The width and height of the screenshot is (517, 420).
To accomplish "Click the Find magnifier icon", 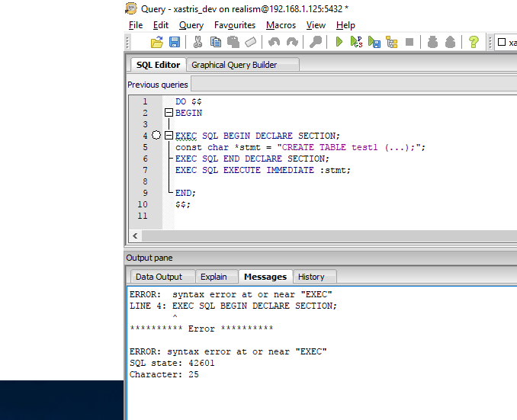I will tap(315, 43).
